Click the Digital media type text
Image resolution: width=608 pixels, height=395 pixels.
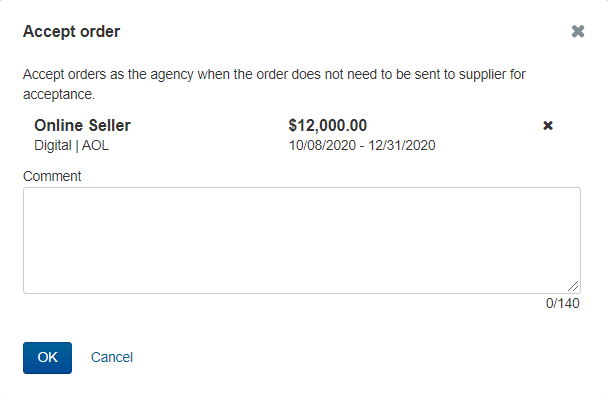[53, 146]
